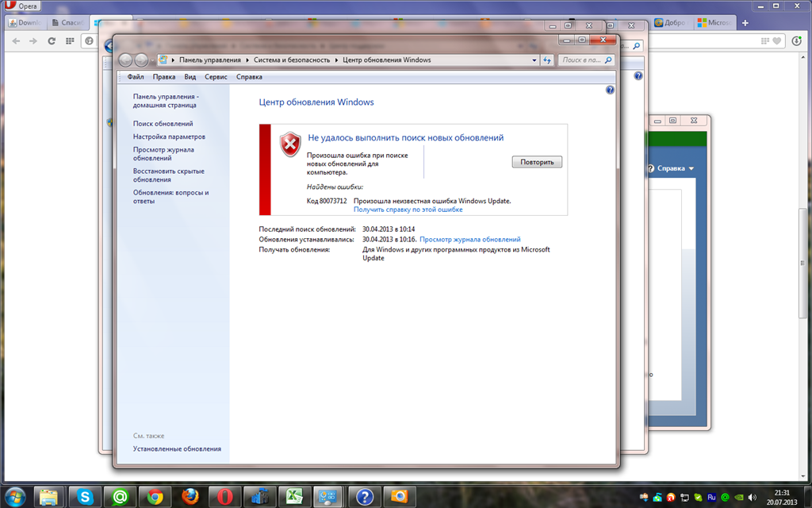The image size is (812, 508).
Task: Switch to the Microsoft Opera tab
Action: click(714, 23)
